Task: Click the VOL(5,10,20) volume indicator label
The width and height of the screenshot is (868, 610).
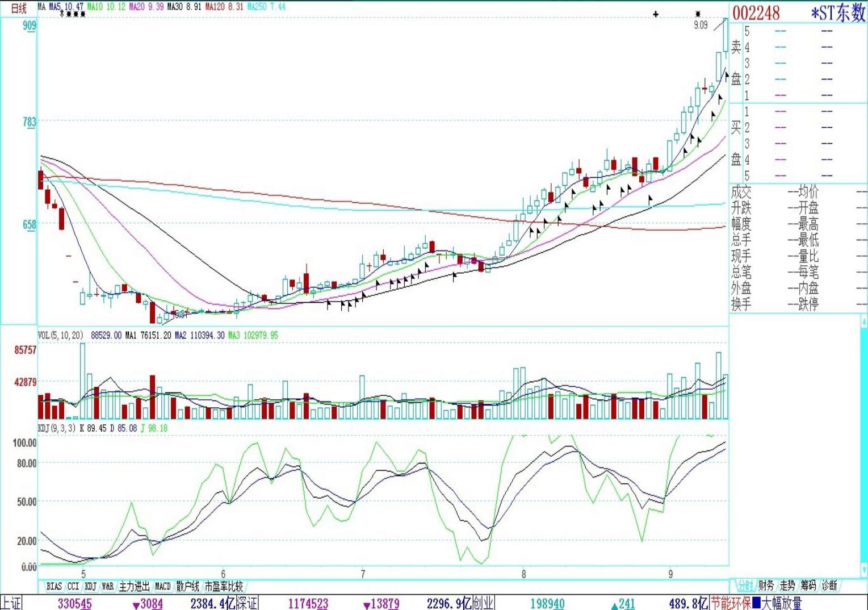Action: click(61, 335)
